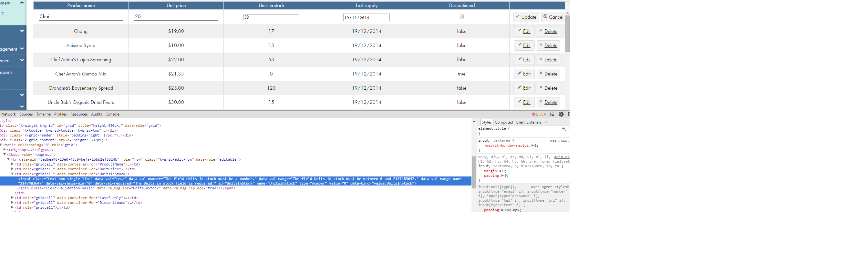The height and width of the screenshot is (271, 868).
Task: Click the pencil icon in Chef Anton's Gumbo Mix row
Action: 520,73
